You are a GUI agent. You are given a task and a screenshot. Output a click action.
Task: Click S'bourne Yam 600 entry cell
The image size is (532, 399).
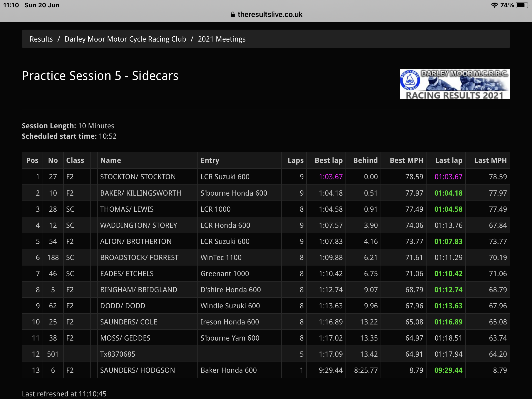(240, 338)
